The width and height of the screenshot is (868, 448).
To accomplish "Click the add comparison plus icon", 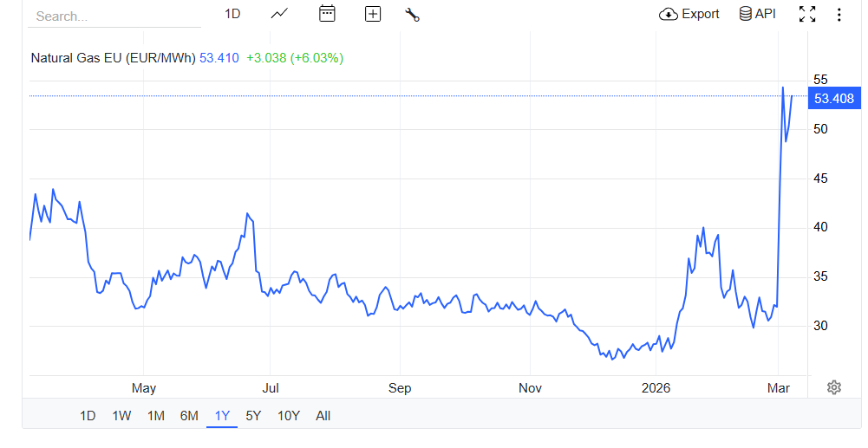I will pos(373,15).
